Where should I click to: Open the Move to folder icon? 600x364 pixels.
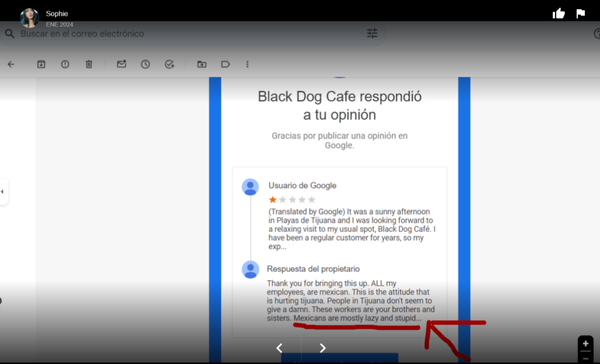tap(202, 64)
